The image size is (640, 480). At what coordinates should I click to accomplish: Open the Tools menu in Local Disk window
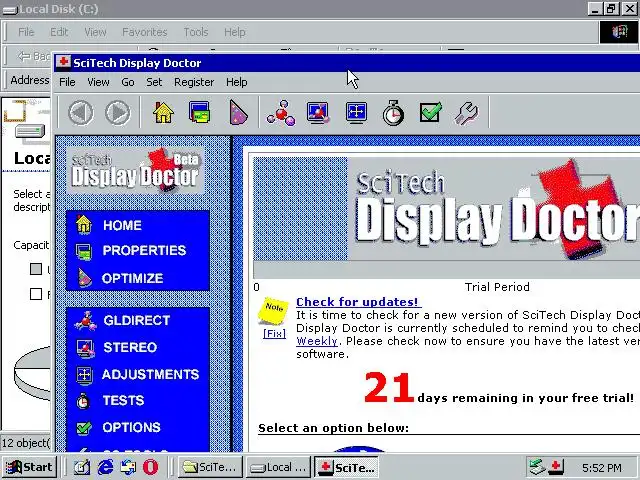tap(196, 32)
